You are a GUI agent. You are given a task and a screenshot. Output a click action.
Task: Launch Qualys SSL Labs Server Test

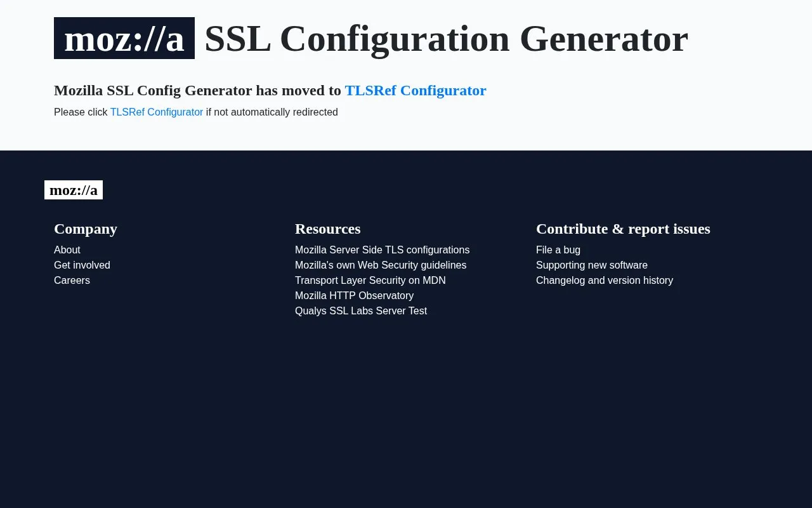[x=361, y=311]
